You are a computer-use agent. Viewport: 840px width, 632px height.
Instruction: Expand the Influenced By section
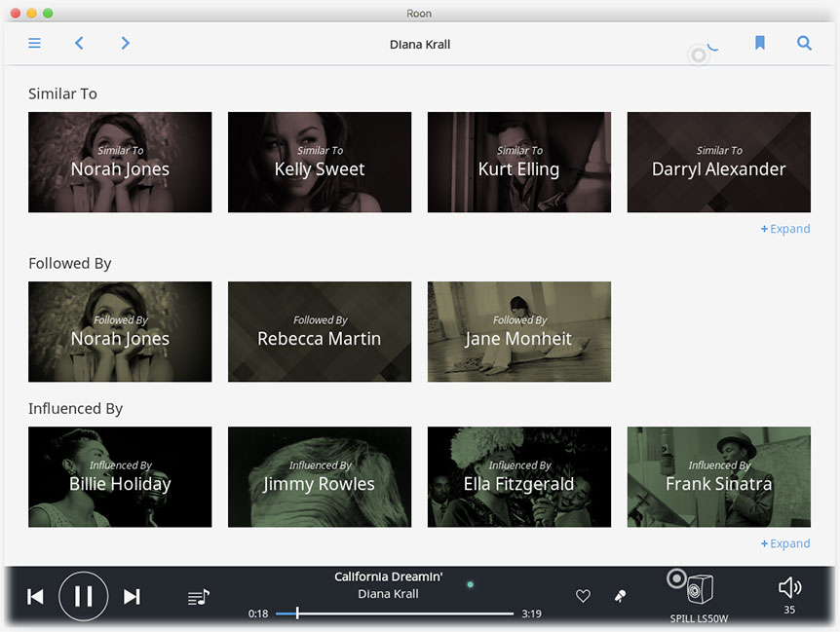(x=785, y=543)
